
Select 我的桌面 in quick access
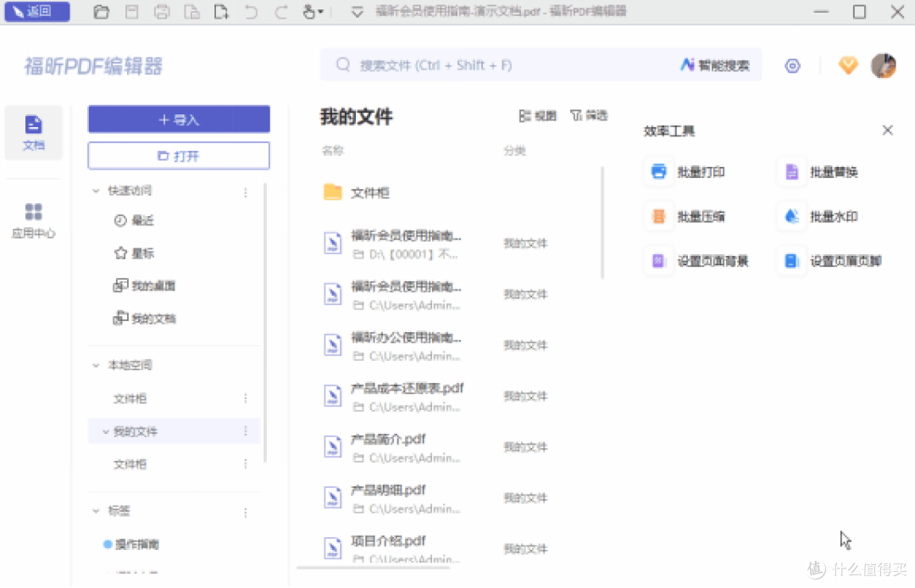click(x=144, y=286)
